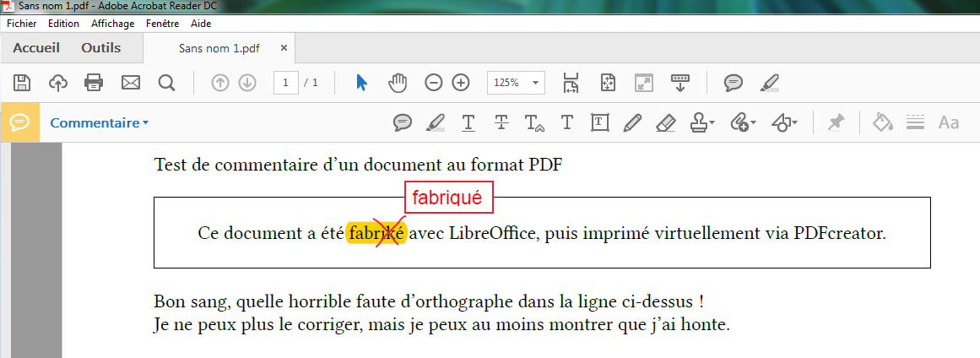
Task: Open the drawing shapes dropdown
Action: (784, 122)
